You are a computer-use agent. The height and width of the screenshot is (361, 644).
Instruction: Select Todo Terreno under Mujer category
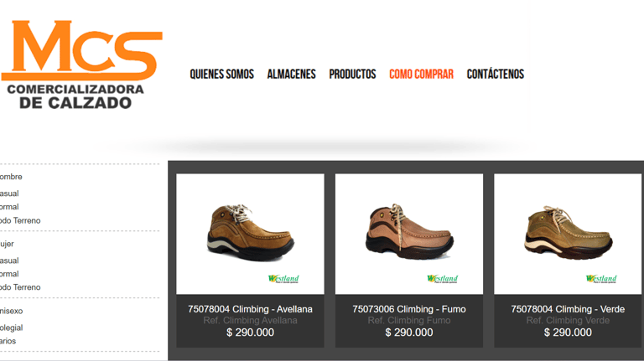click(x=20, y=287)
